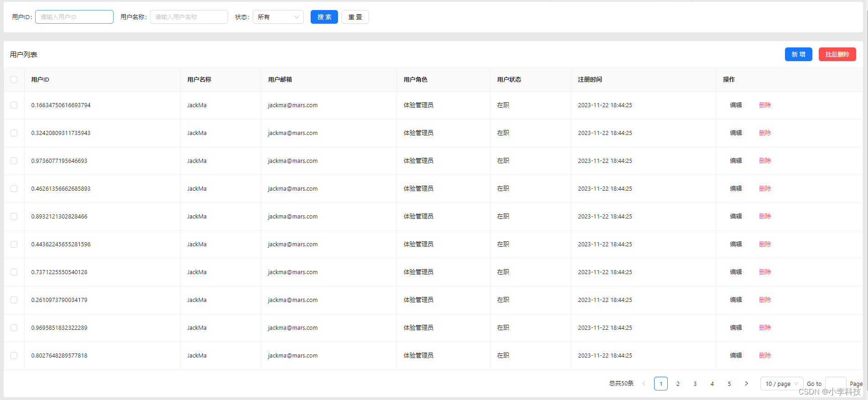Delete the user with ID 0.46261356662685893
Screen dimensions: 868x400
click(765, 189)
